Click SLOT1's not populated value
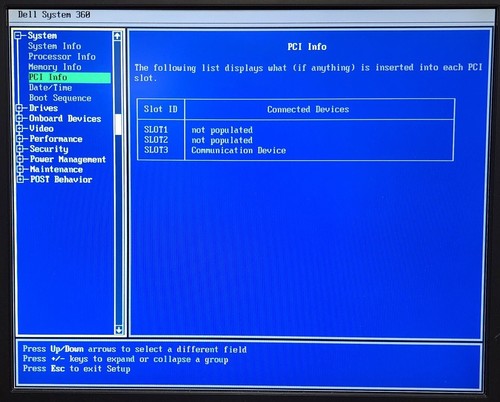500x402 pixels. tap(222, 130)
